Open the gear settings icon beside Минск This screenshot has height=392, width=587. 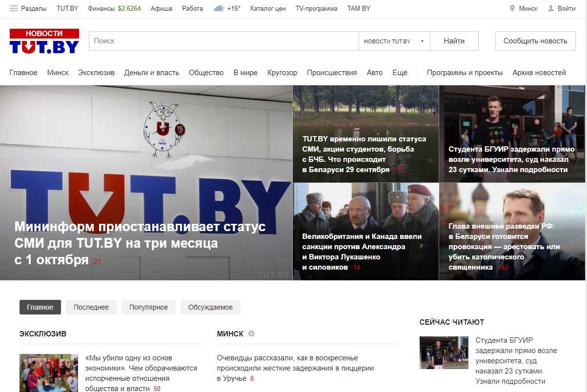click(251, 334)
